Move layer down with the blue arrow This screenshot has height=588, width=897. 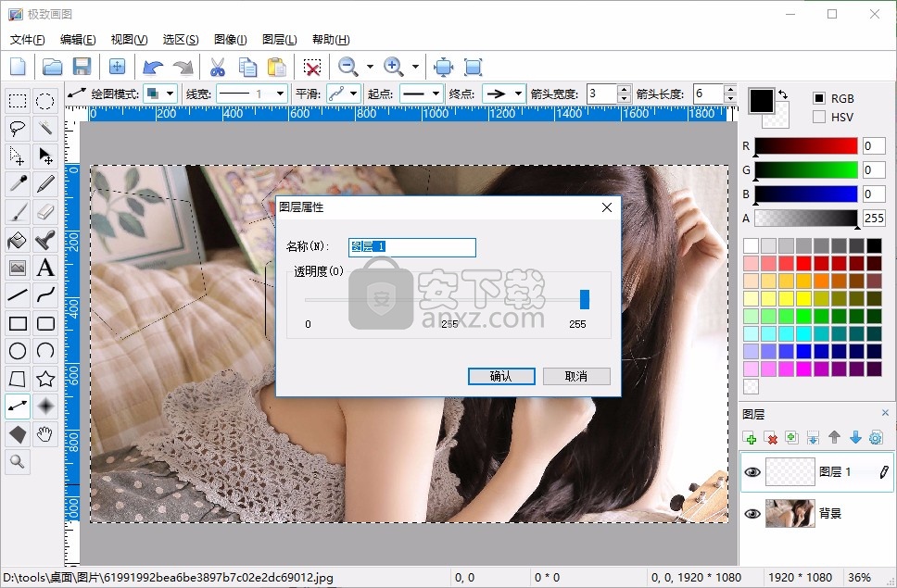pos(855,438)
